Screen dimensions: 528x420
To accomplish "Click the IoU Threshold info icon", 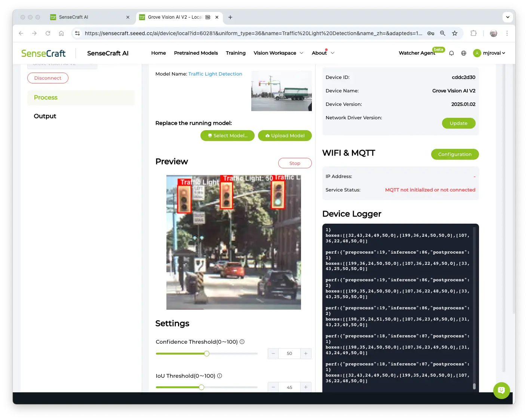I will [x=220, y=376].
